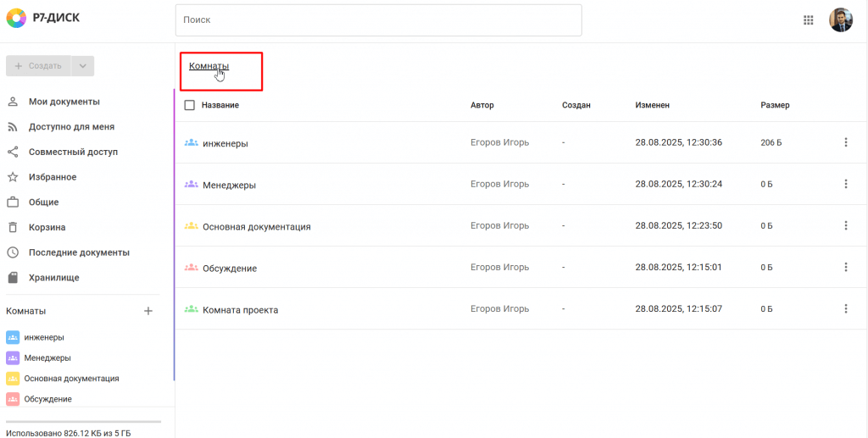
Task: Open Хранилище storage section
Action: (x=53, y=278)
